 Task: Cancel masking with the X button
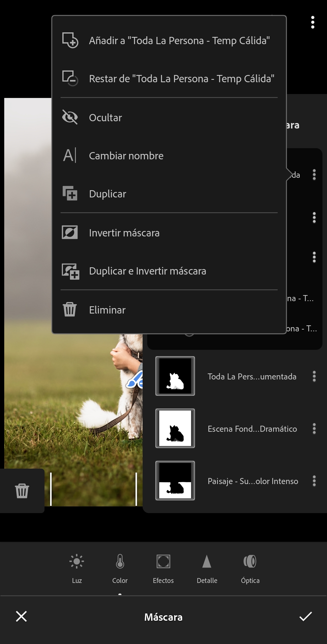[21, 616]
